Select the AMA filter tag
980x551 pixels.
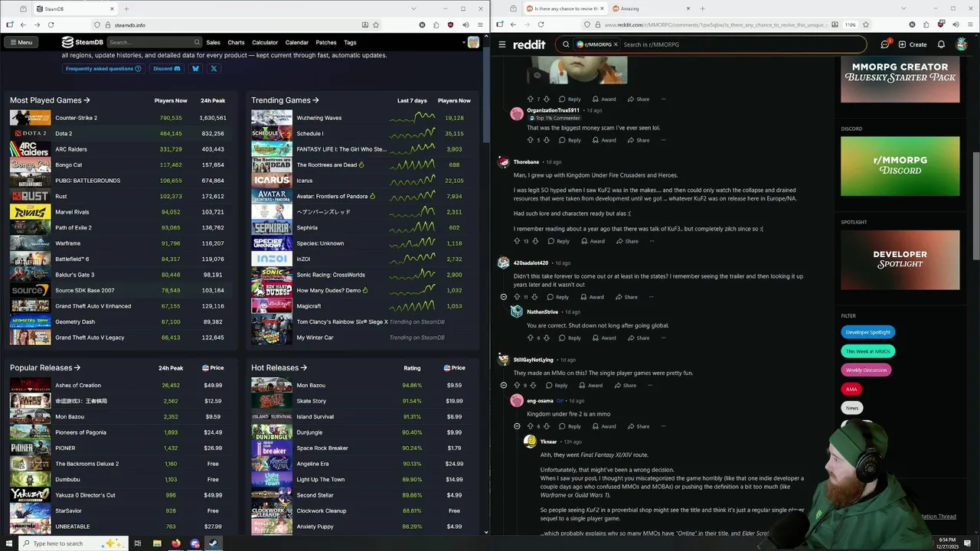pyautogui.click(x=851, y=389)
